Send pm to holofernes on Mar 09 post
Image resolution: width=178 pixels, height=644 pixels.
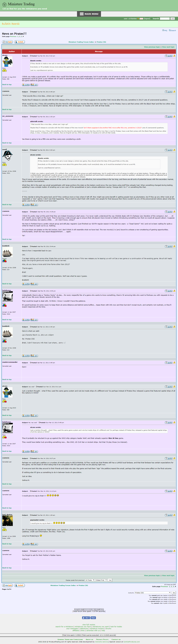click(x=34, y=320)
